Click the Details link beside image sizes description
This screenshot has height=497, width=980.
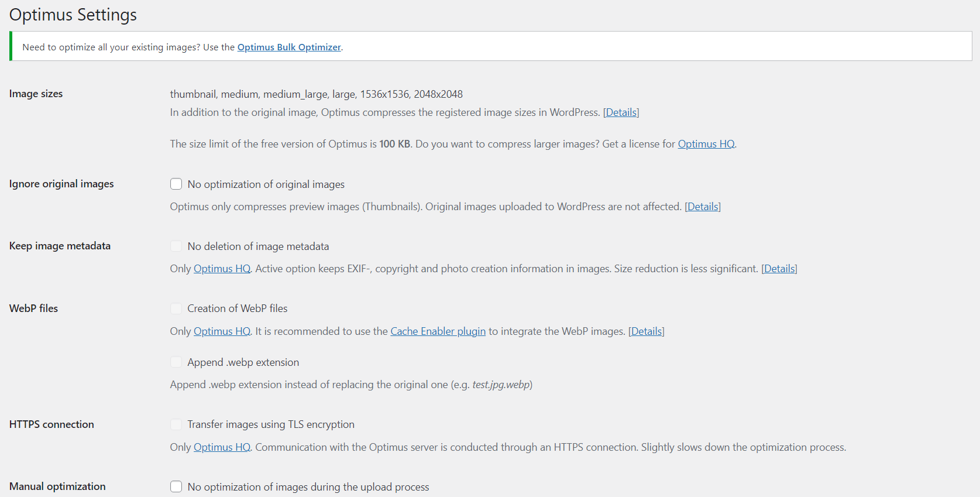pyautogui.click(x=620, y=112)
